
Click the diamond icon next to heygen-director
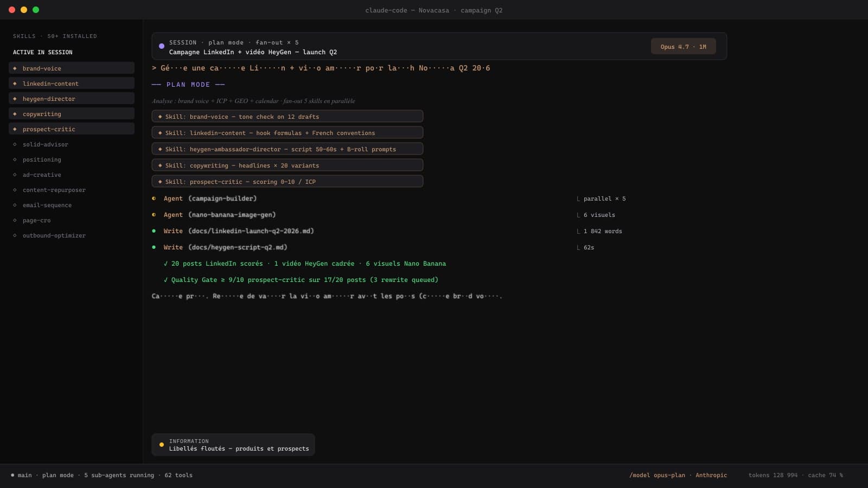[15, 99]
